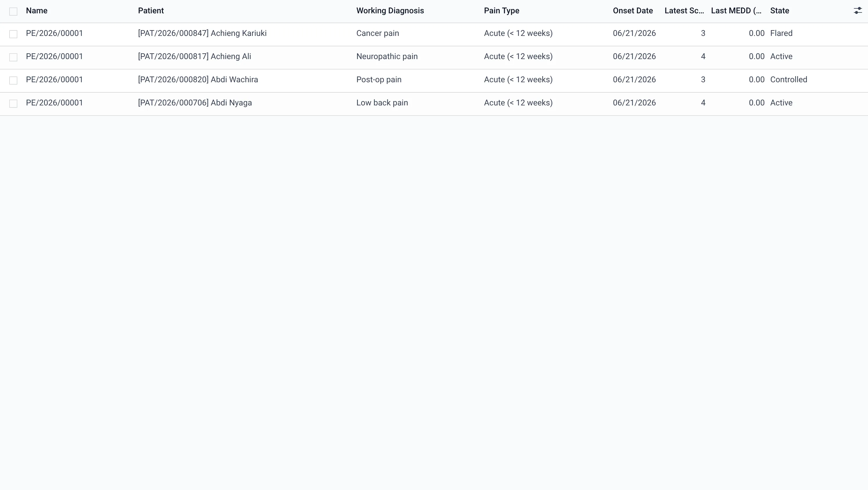Click the Controlled state cell
The height and width of the screenshot is (490, 868).
pos(789,80)
